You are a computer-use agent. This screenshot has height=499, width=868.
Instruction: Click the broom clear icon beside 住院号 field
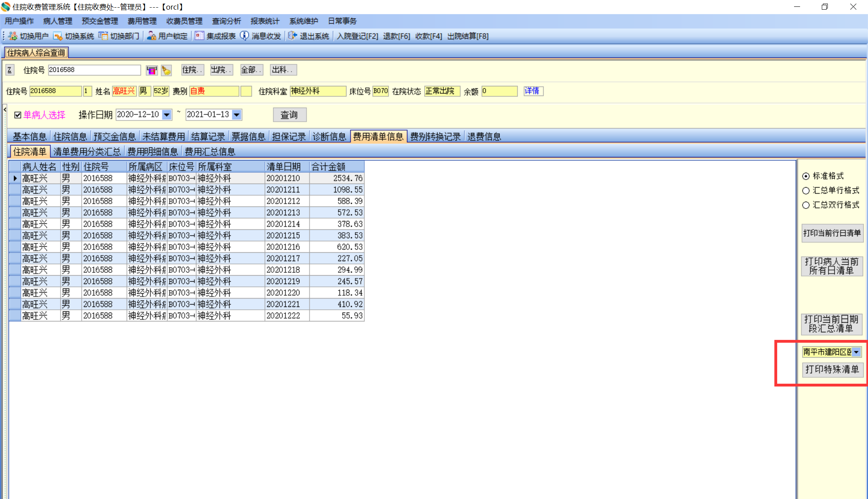(x=166, y=70)
